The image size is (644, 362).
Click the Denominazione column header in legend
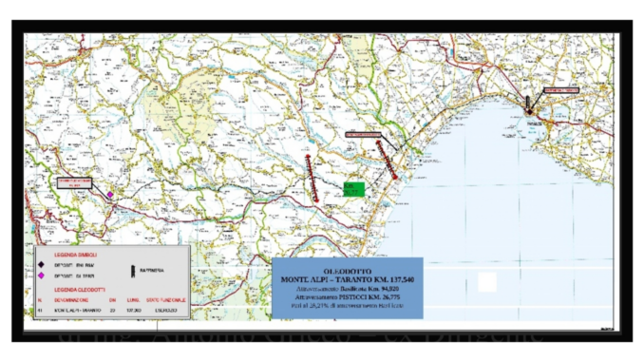[71, 300]
